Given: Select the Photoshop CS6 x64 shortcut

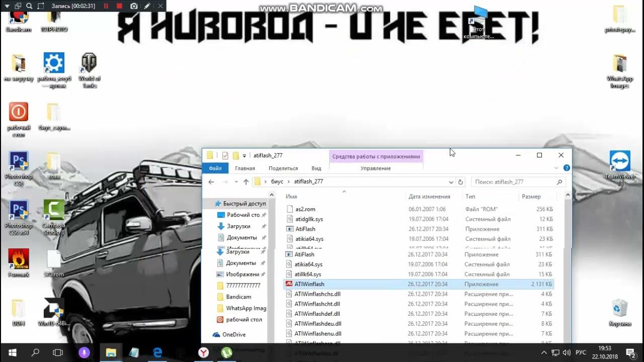Looking at the screenshot, I should coord(19,217).
